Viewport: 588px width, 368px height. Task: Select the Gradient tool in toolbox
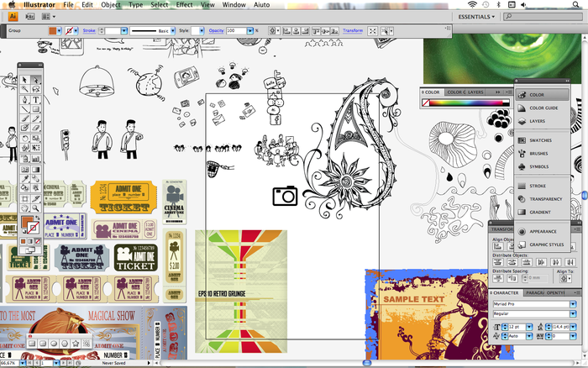(36, 170)
